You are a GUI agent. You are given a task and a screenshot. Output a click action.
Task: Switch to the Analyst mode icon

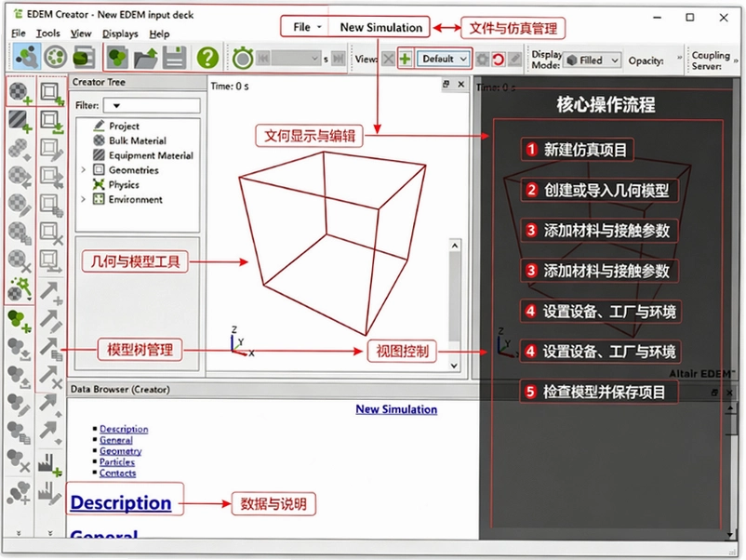point(84,57)
